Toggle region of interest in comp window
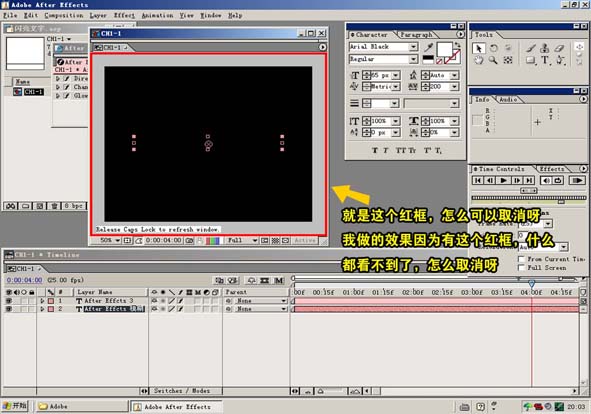The image size is (591, 414). [265, 240]
